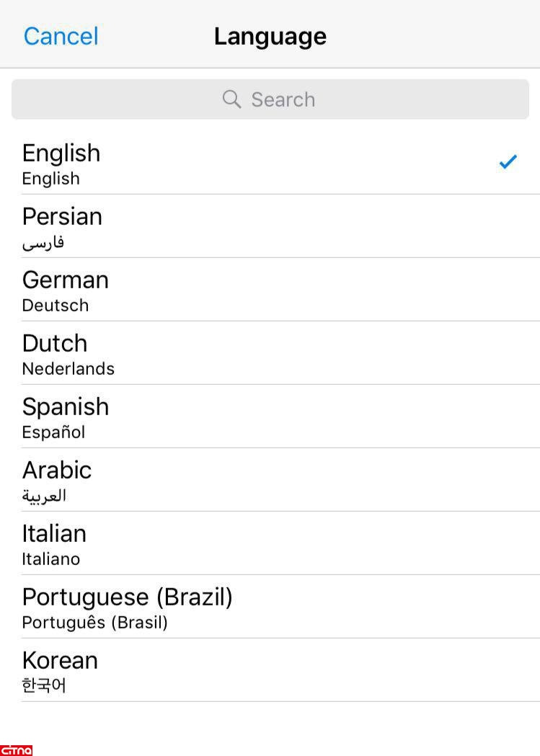
Task: Click the Português (Brasil) subtitle
Action: pyautogui.click(x=94, y=623)
